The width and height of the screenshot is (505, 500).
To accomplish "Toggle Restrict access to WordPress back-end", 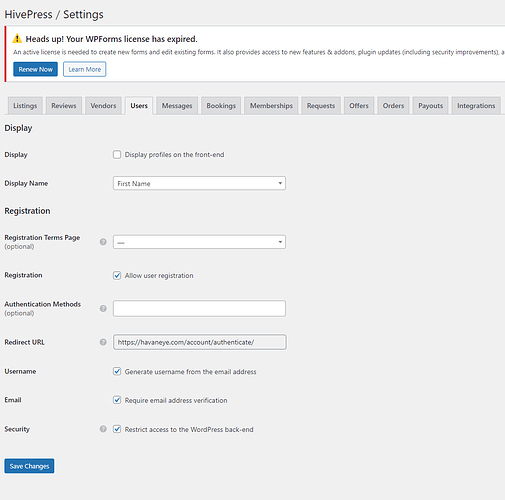I will pos(117,429).
